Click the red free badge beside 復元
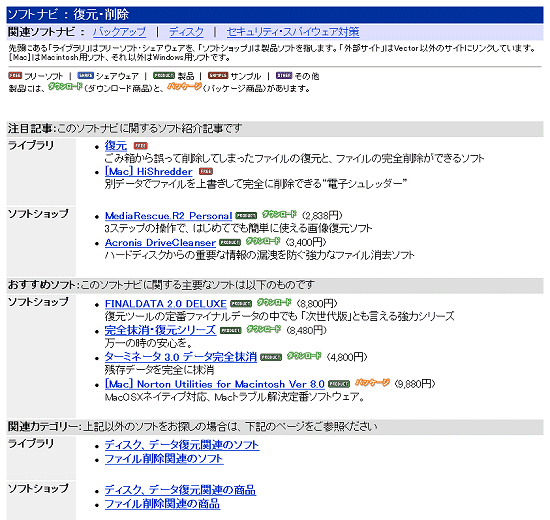Image resolution: width=550 pixels, height=520 pixels. [141, 146]
